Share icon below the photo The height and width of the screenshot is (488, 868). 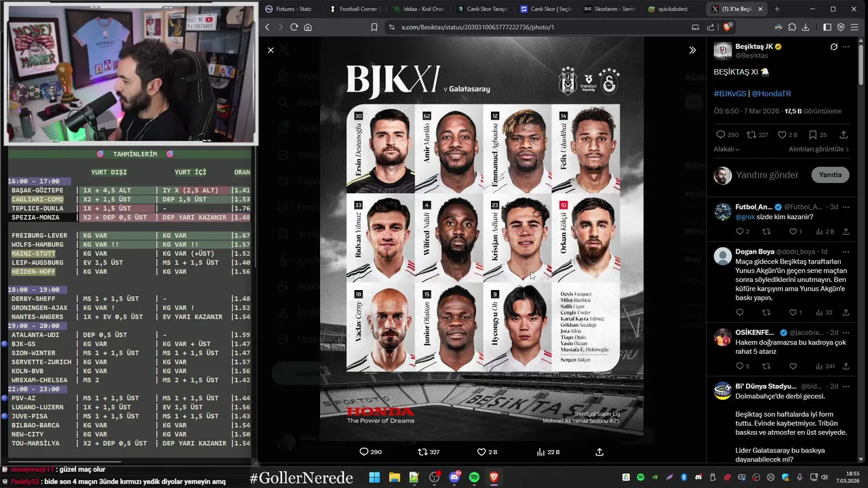tap(599, 452)
